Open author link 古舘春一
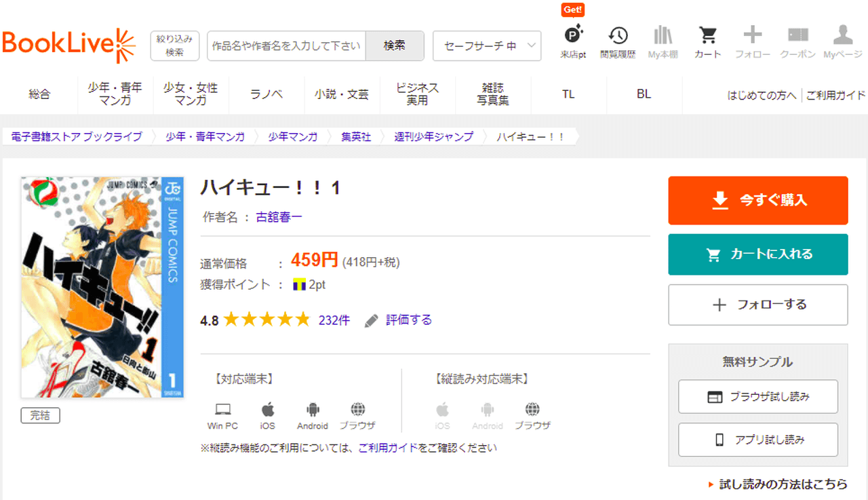The height and width of the screenshot is (500, 868). (279, 217)
